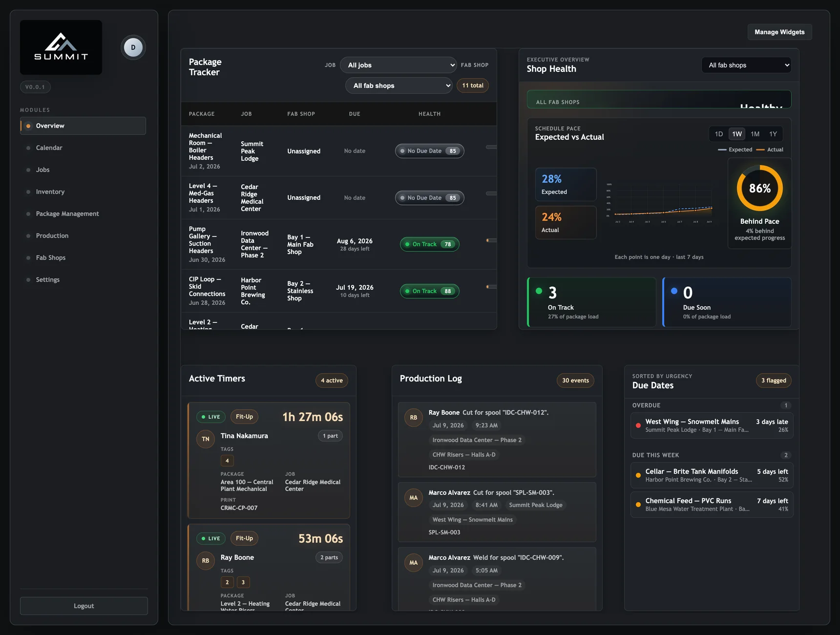
Task: Open Package Tracker's All fab shops dropdown
Action: click(x=399, y=85)
